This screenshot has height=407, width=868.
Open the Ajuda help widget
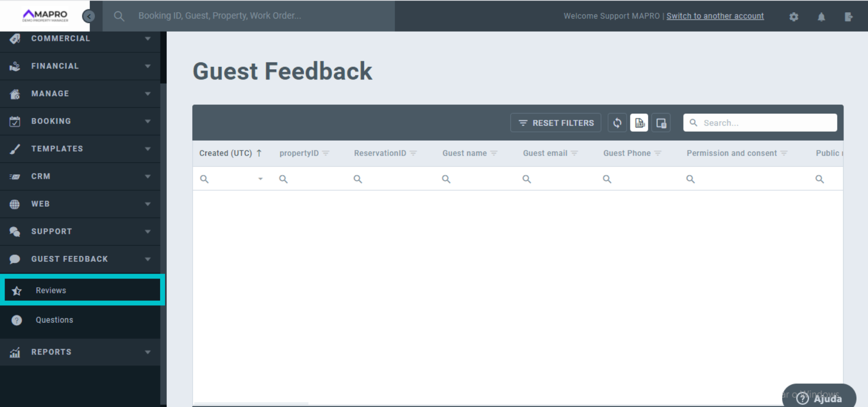point(819,398)
